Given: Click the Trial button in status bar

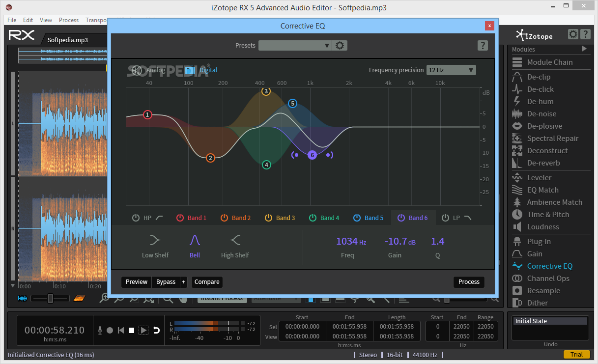Looking at the screenshot, I should click(576, 355).
